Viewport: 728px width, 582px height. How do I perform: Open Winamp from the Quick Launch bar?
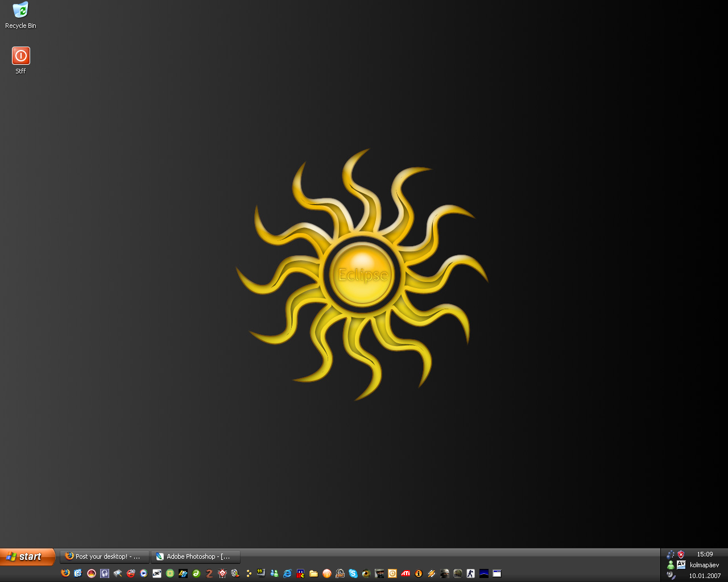pos(432,573)
